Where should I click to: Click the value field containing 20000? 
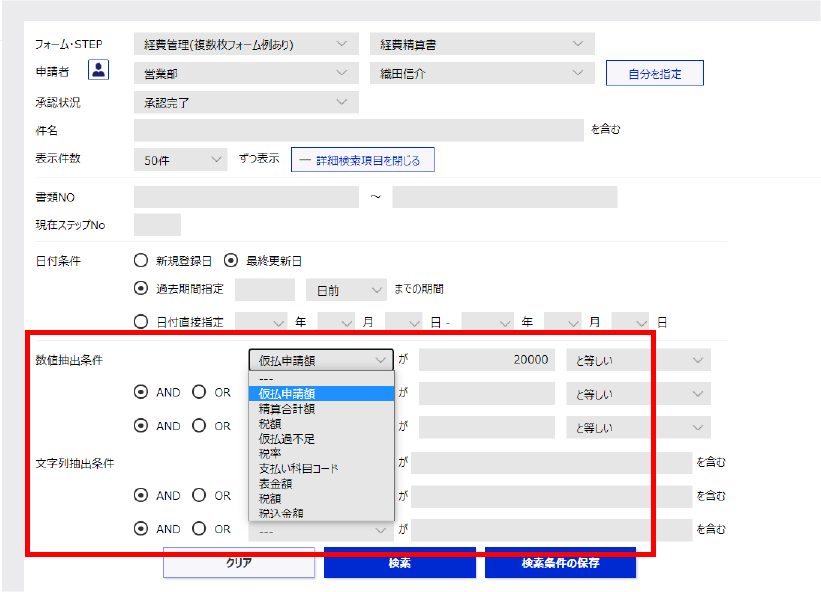[487, 360]
